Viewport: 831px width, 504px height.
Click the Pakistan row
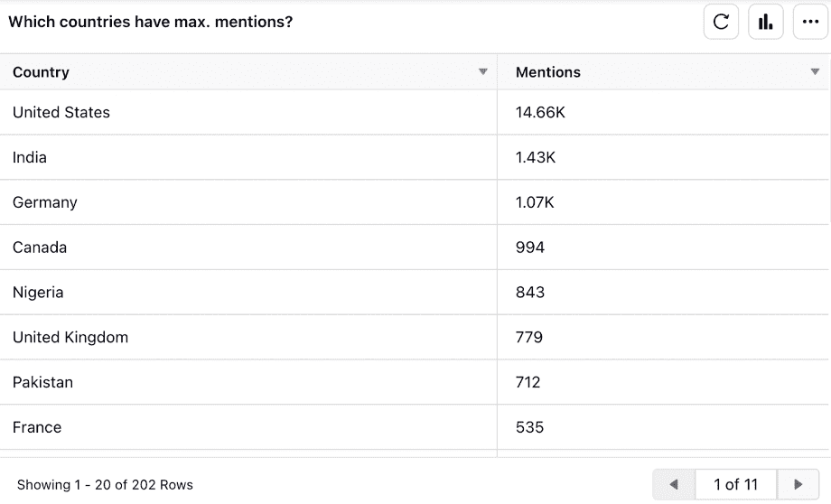pyautogui.click(x=42, y=383)
